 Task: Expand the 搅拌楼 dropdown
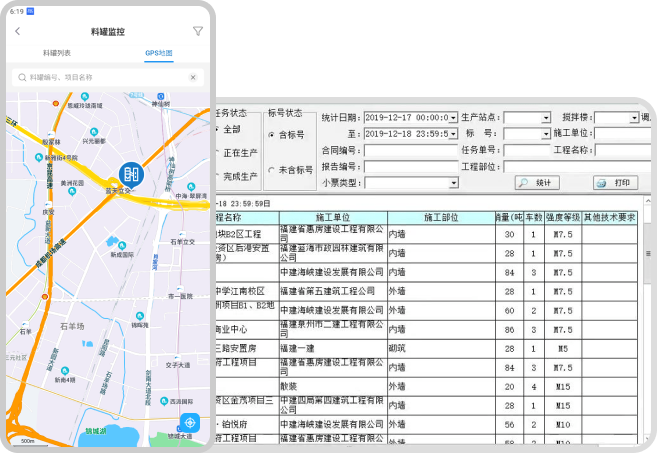click(634, 118)
